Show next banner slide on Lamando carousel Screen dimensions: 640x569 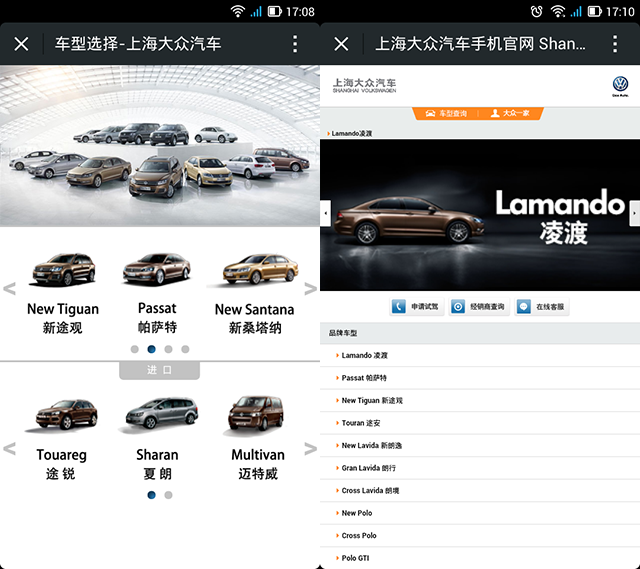[635, 213]
